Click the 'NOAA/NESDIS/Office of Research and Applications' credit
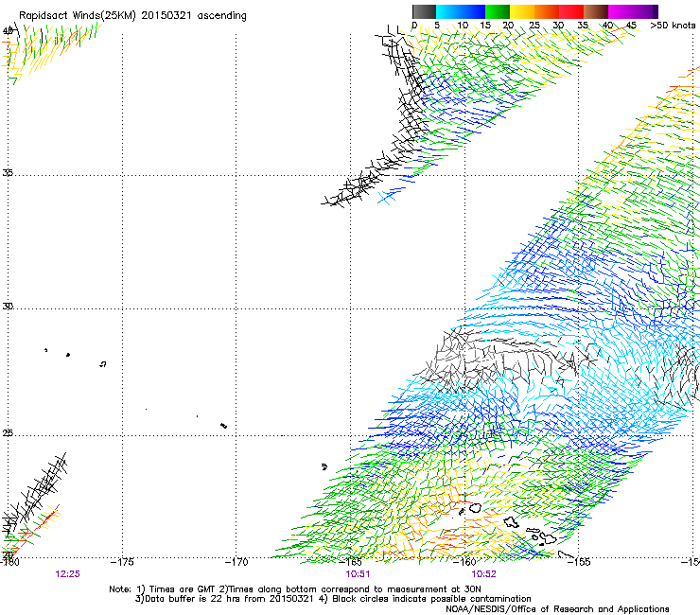Image resolution: width=700 pixels, height=615 pixels. [557, 609]
